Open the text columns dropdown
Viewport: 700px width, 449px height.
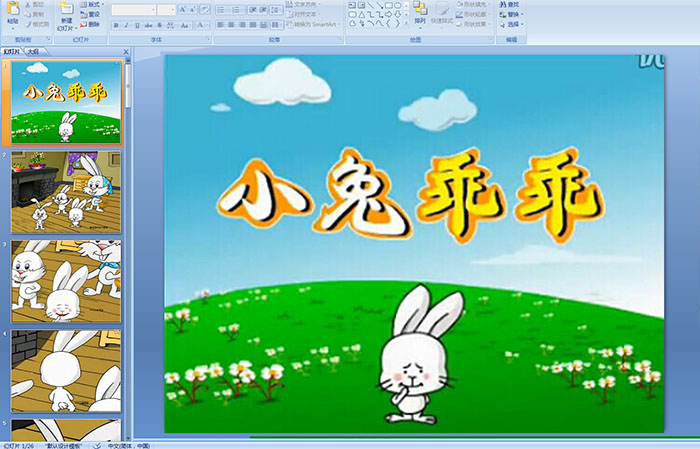[x=277, y=25]
